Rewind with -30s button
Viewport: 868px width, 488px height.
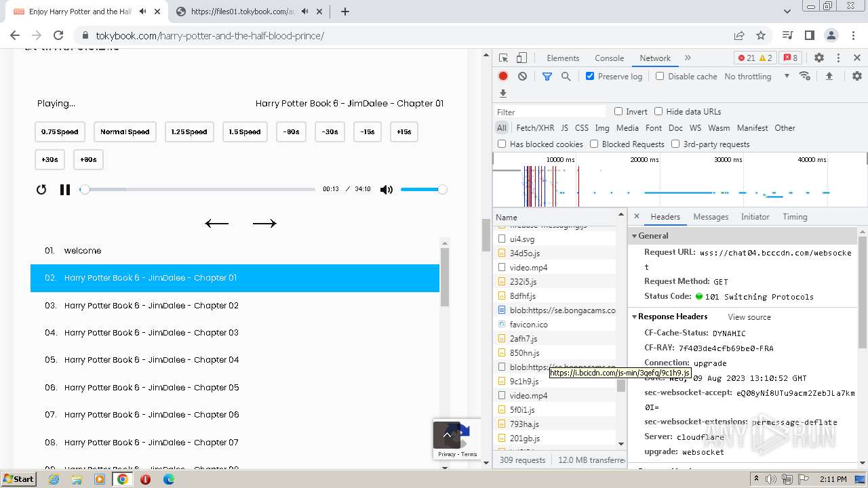[330, 132]
